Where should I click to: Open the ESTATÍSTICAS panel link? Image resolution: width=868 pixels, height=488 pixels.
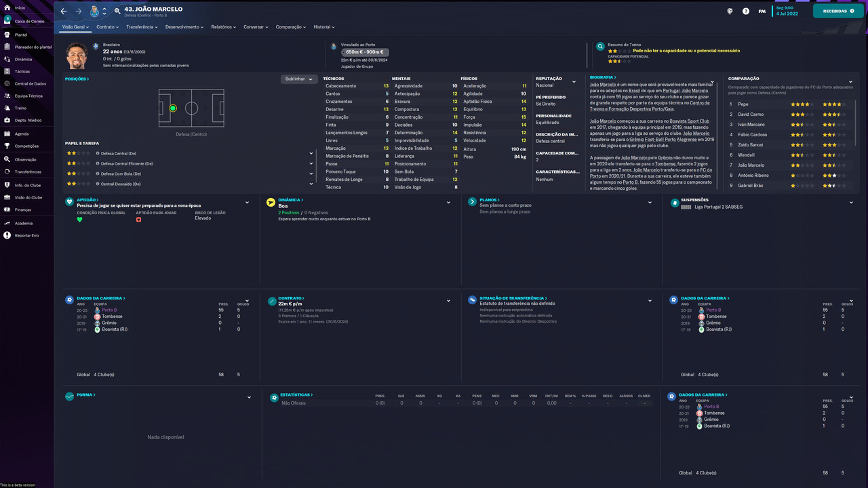tap(297, 394)
